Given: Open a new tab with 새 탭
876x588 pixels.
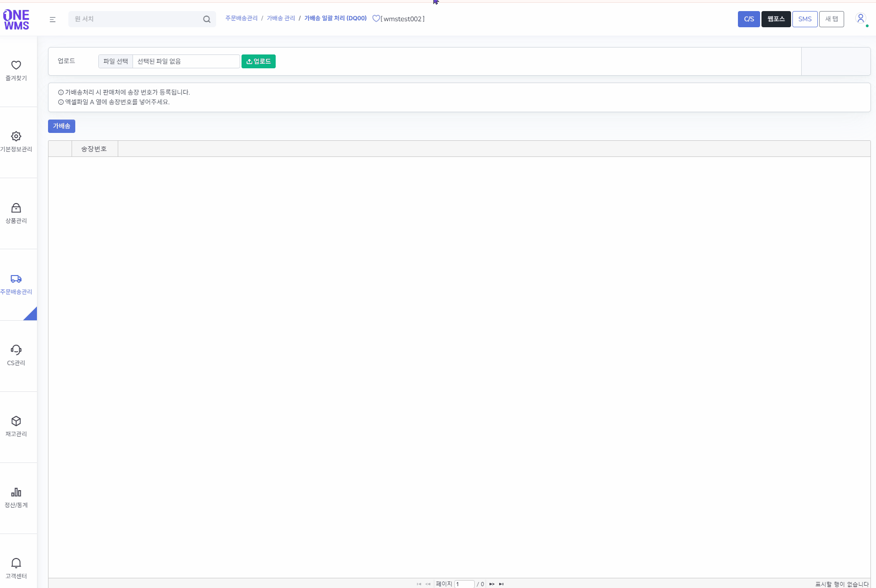Looking at the screenshot, I should (832, 19).
